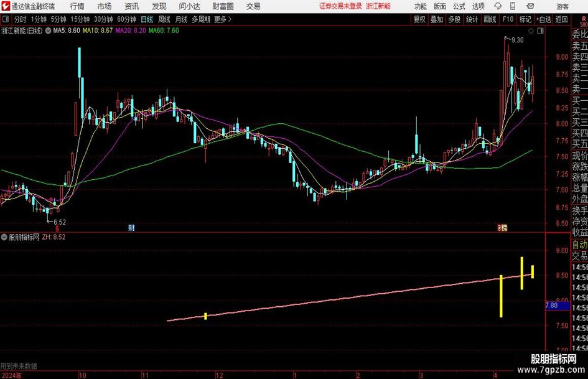Image resolution: width=588 pixels, height=379 pixels.
Task: Expand main chart indicator dropdown next to 浙江新能(日线)
Action: click(48, 30)
